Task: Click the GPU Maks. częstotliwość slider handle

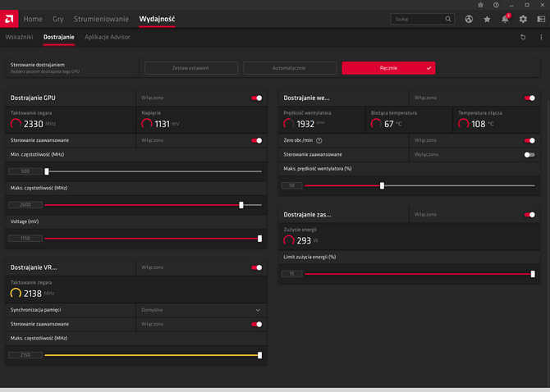Action: [241, 205]
